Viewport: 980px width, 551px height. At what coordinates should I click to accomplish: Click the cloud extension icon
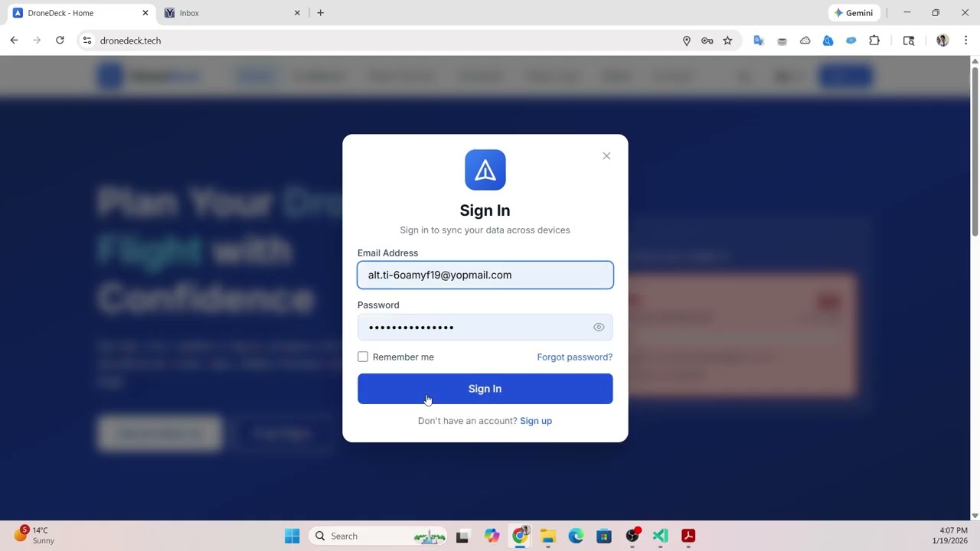click(x=805, y=41)
